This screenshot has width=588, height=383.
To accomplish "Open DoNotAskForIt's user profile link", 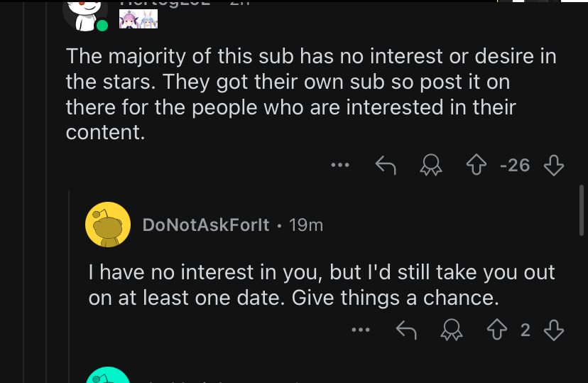I will click(206, 225).
